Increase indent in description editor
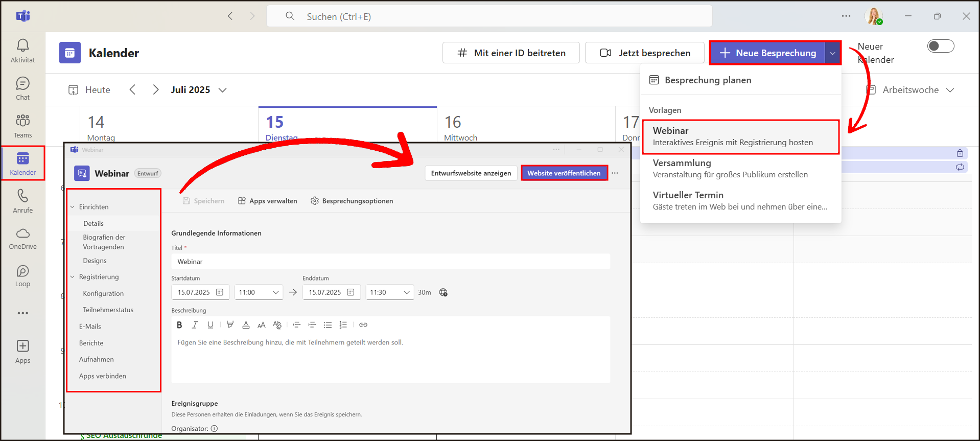 312,325
